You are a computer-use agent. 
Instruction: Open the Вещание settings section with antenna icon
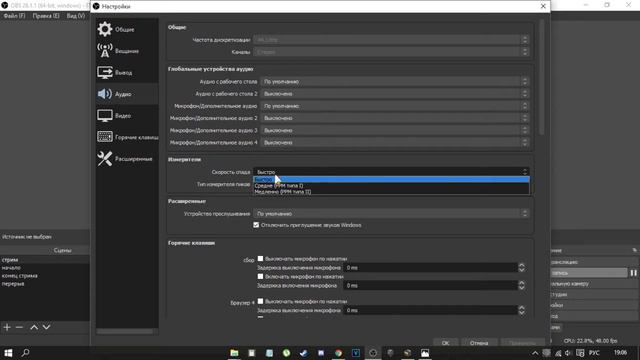pos(127,51)
